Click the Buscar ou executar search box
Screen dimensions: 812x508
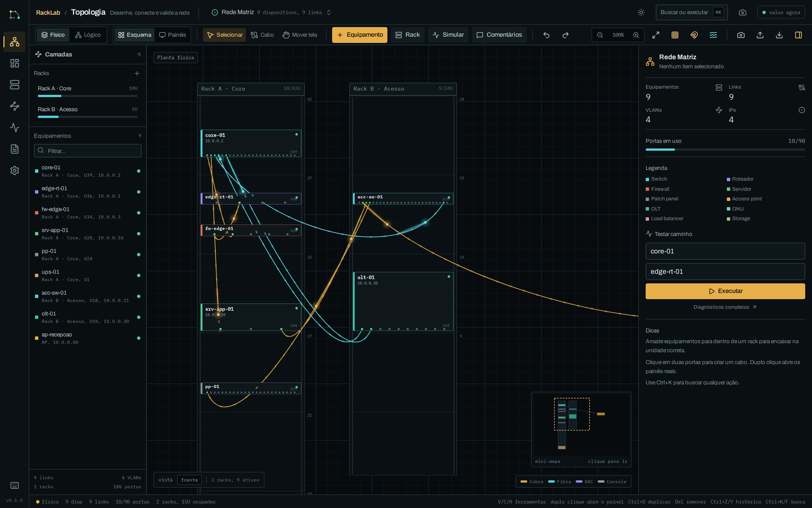click(x=692, y=12)
